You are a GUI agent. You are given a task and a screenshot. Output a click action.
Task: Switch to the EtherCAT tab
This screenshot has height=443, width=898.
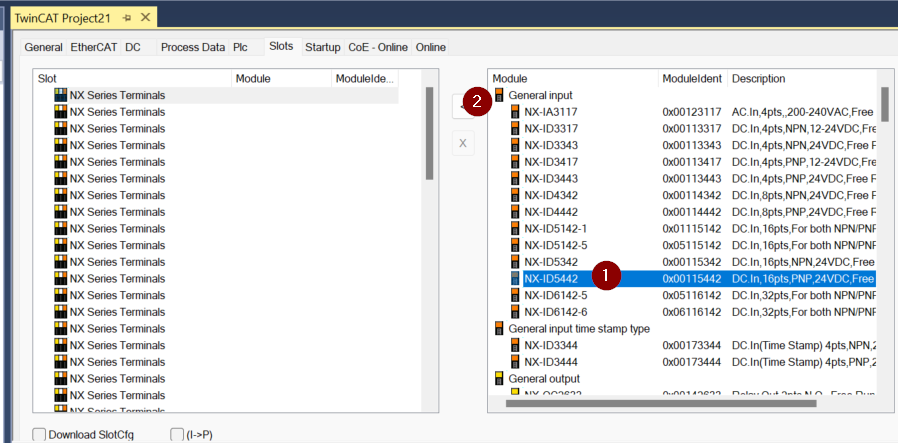pos(94,48)
